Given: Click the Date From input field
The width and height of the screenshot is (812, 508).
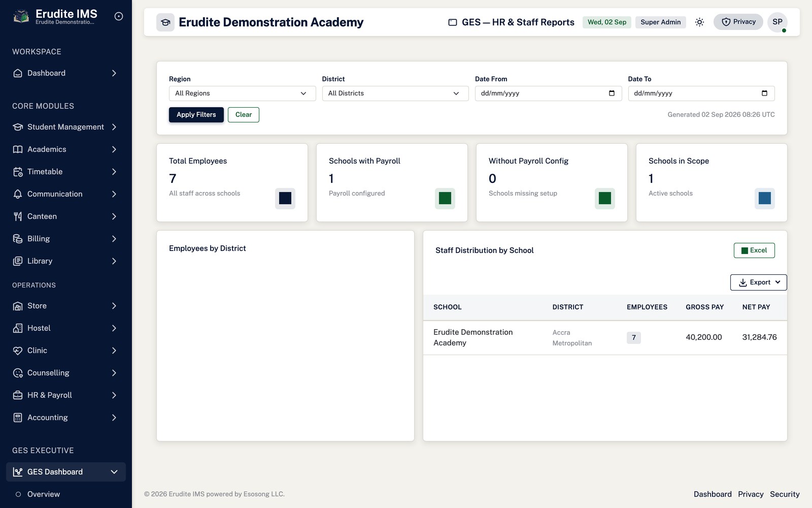Looking at the screenshot, I should click(x=548, y=93).
